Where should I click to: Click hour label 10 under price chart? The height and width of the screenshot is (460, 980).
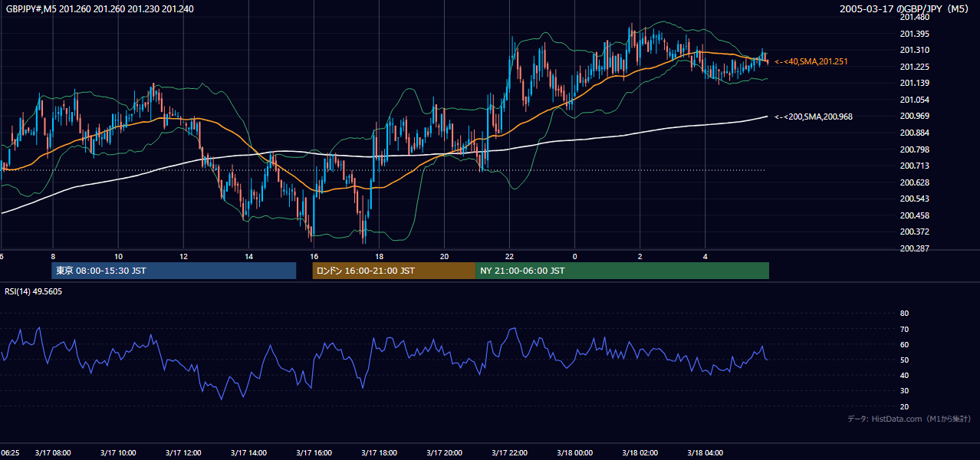[x=118, y=256]
